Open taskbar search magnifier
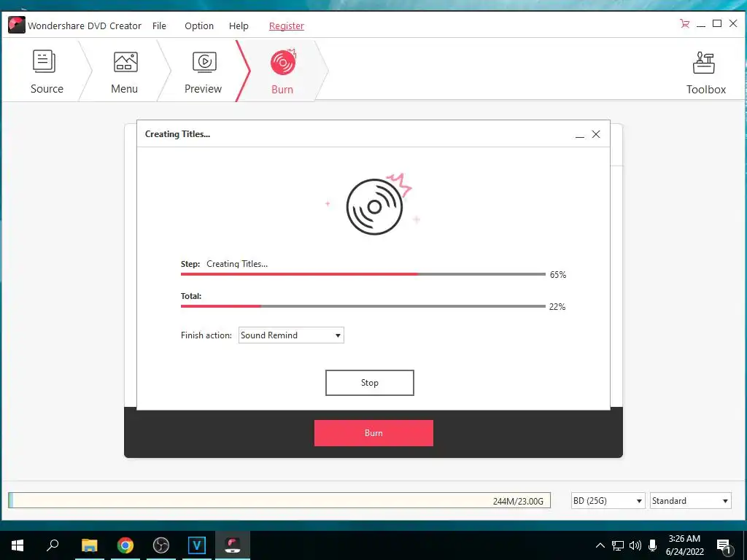This screenshot has height=560, width=747. tap(53, 545)
